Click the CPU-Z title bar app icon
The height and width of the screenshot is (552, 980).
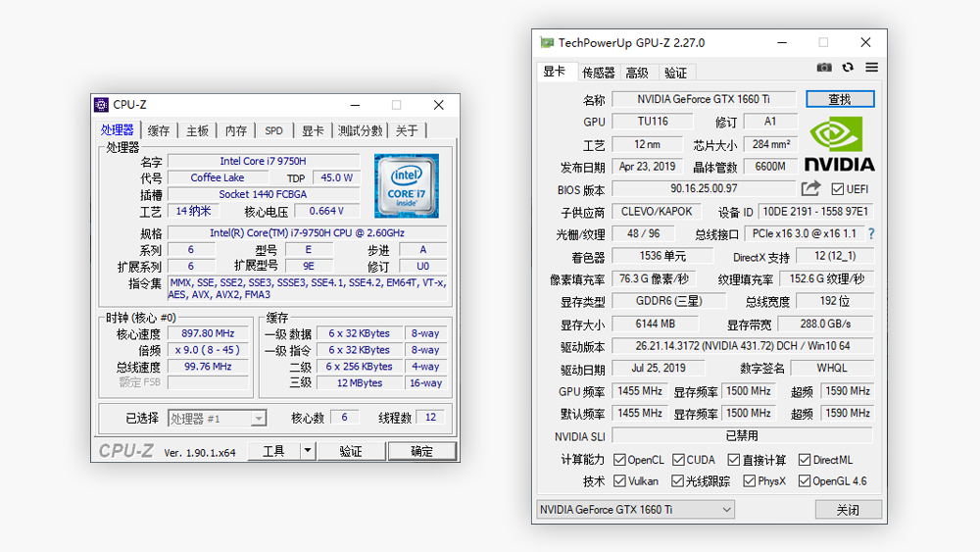[101, 104]
